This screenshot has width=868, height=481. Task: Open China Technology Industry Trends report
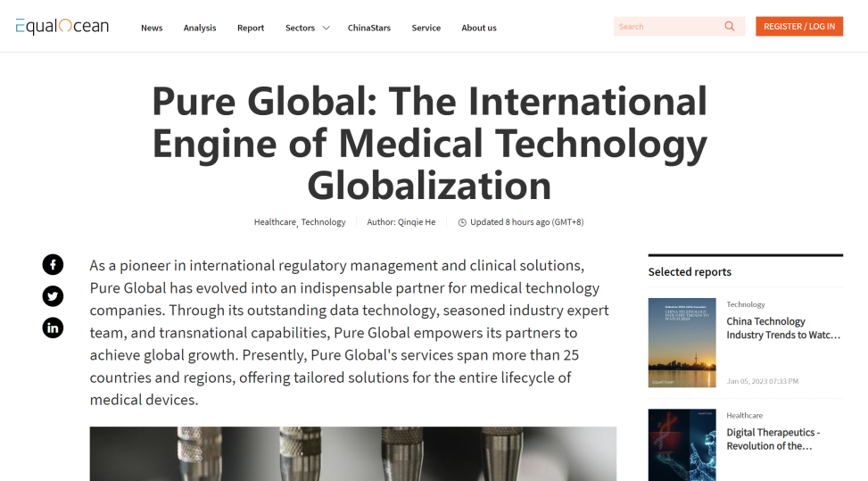pyautogui.click(x=783, y=328)
